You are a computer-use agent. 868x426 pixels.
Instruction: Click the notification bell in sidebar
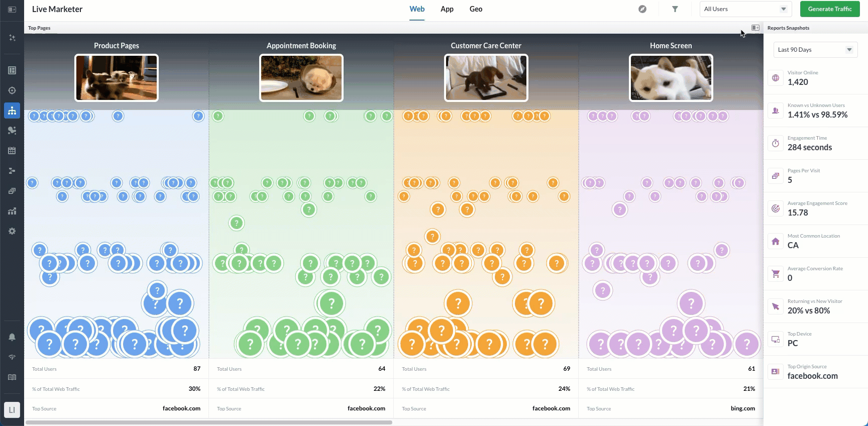[12, 337]
